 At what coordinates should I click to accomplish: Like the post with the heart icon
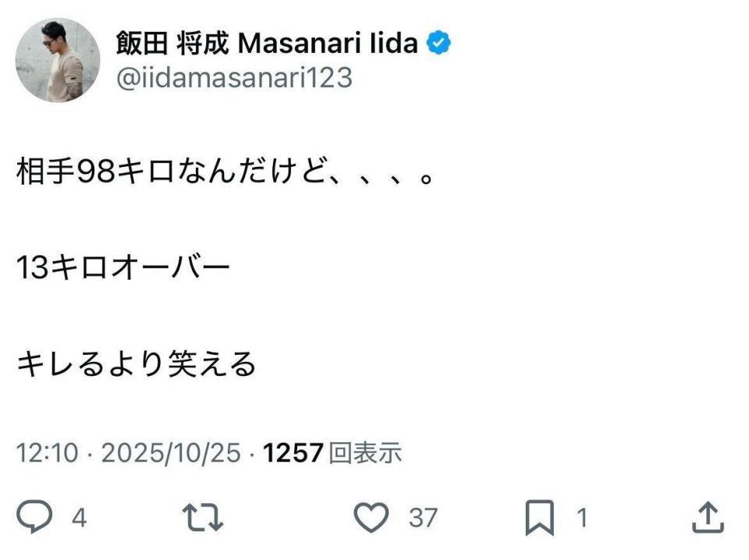click(x=371, y=517)
